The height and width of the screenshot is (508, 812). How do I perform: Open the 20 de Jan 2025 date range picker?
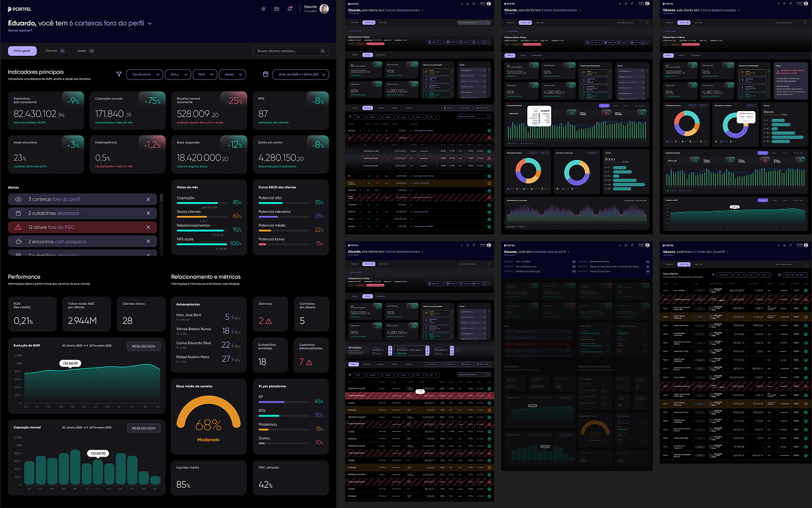click(301, 74)
